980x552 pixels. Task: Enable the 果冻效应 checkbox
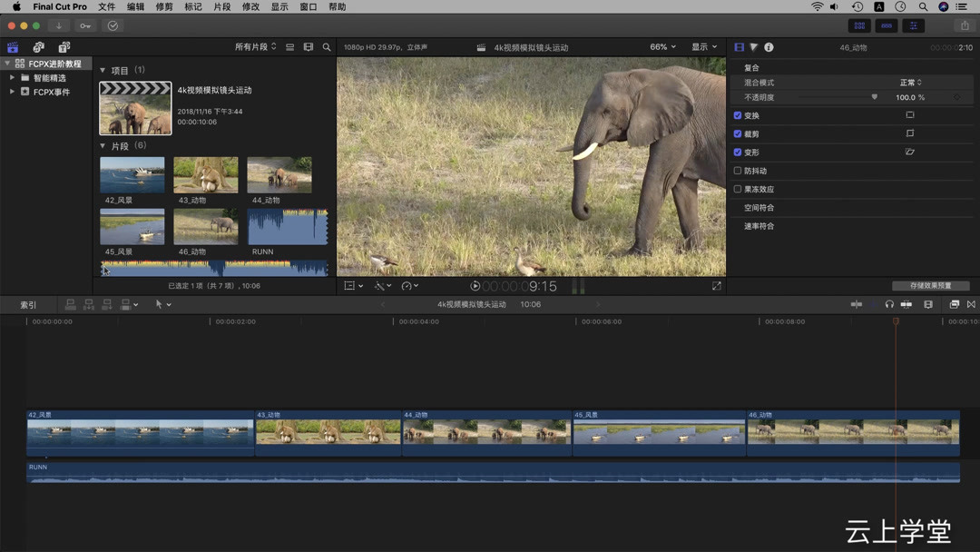click(x=738, y=190)
